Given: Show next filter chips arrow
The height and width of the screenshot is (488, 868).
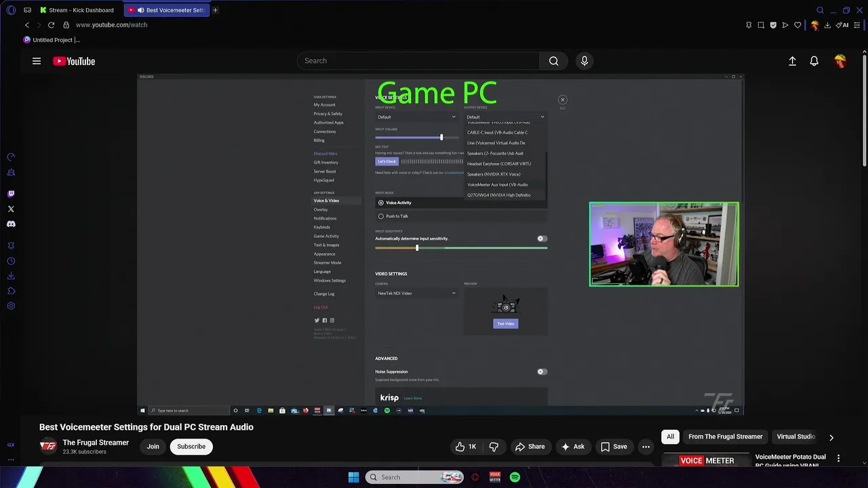Looking at the screenshot, I should point(831,437).
